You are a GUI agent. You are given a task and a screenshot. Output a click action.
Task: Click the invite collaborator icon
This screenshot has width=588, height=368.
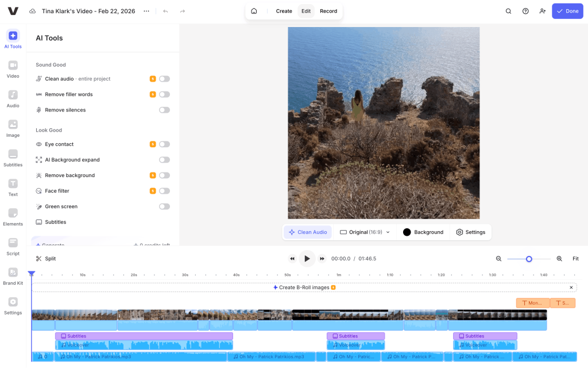(543, 11)
